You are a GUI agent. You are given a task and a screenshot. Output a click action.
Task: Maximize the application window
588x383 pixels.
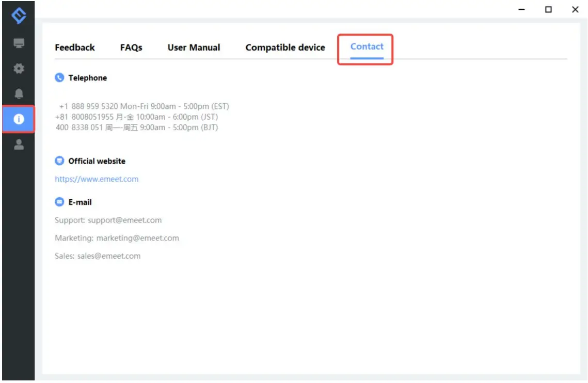pos(548,9)
